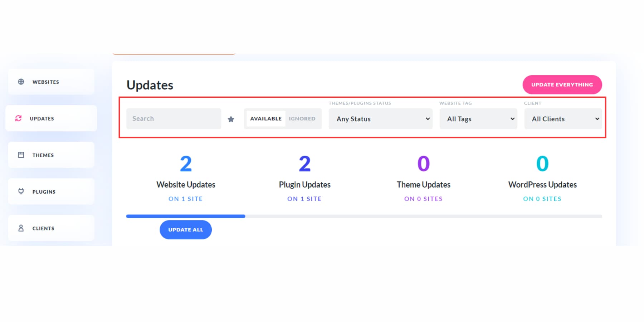The width and height of the screenshot is (644, 322).
Task: Click the Plugins plug icon in sidebar
Action: (21, 191)
